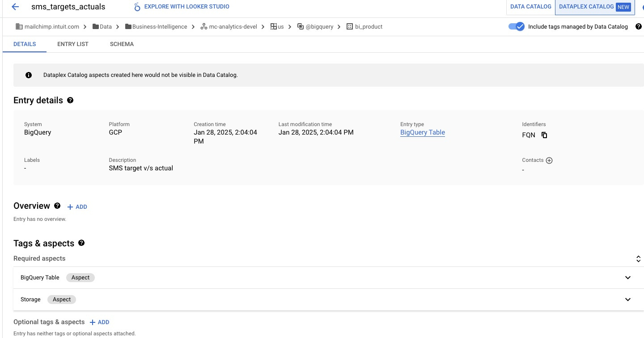Click the info icon in the banner

pyautogui.click(x=29, y=75)
